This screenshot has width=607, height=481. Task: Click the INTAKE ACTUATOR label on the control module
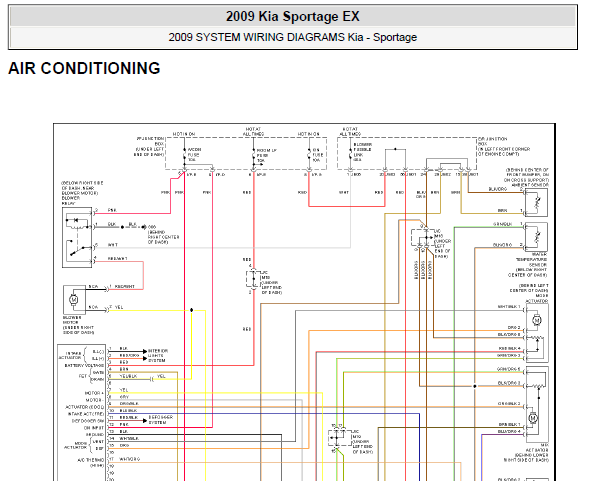pos(70,356)
